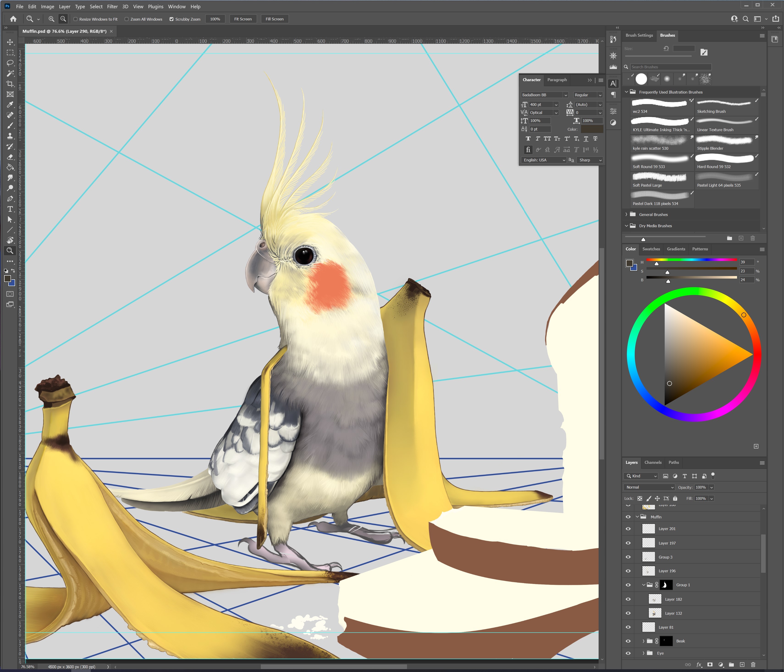Enable the Faux Bold text style
Viewport: 784px width, 672px height.
[528, 138]
